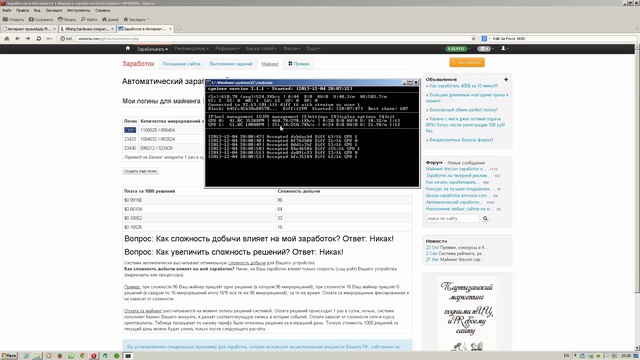This screenshot has height=360, width=640.
Task: Reload the page with refresh icon
Action: tap(38, 38)
